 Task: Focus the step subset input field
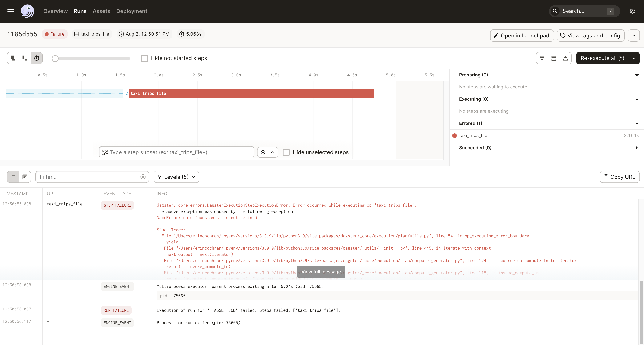(177, 152)
